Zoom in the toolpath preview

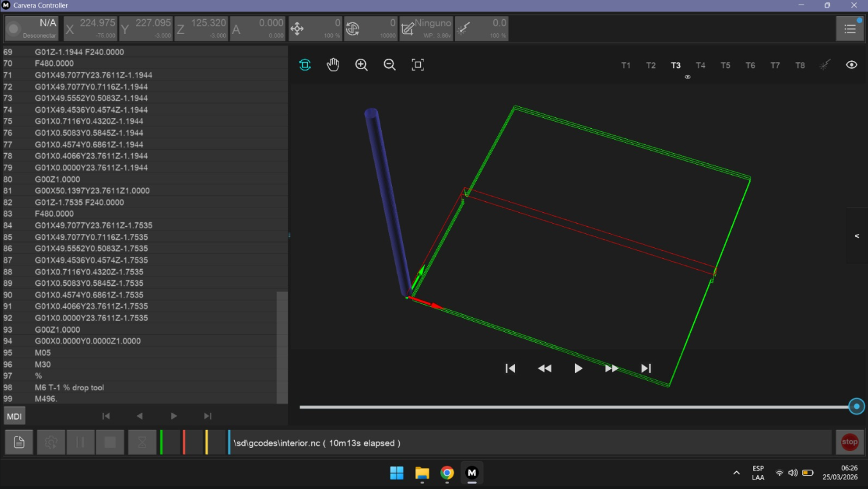click(x=361, y=65)
